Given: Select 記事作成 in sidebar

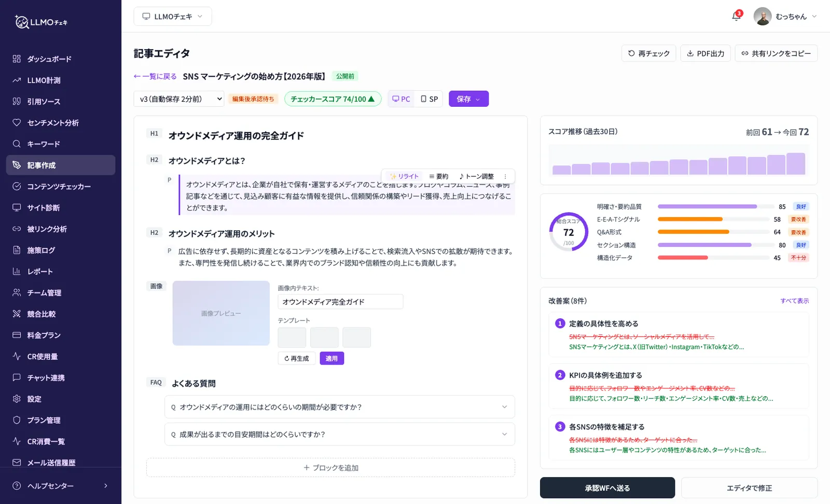Looking at the screenshot, I should click(61, 165).
